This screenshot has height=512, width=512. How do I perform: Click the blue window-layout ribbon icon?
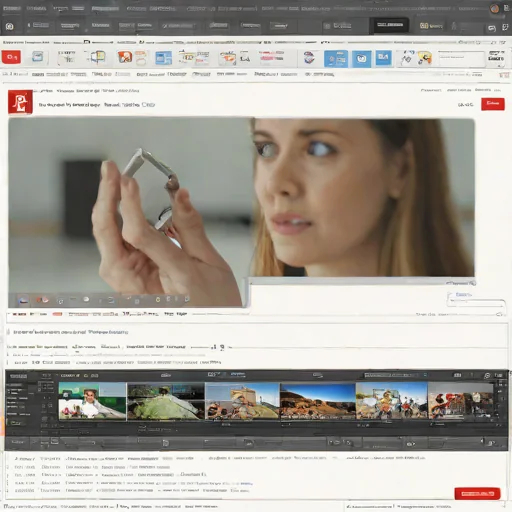pyautogui.click(x=163, y=58)
